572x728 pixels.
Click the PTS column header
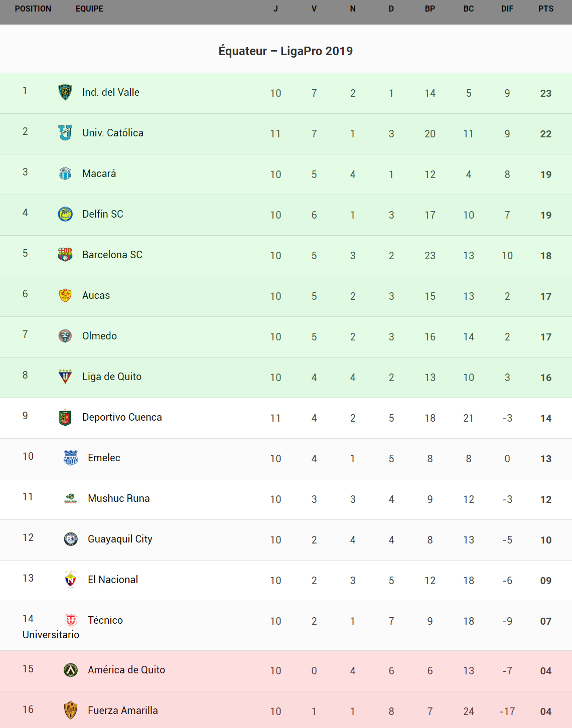coord(546,9)
